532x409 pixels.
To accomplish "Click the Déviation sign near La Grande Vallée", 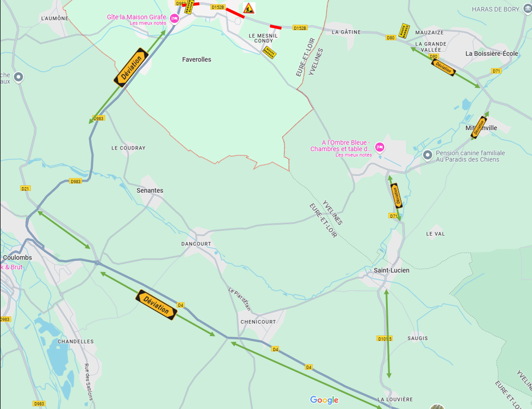I will click(443, 67).
